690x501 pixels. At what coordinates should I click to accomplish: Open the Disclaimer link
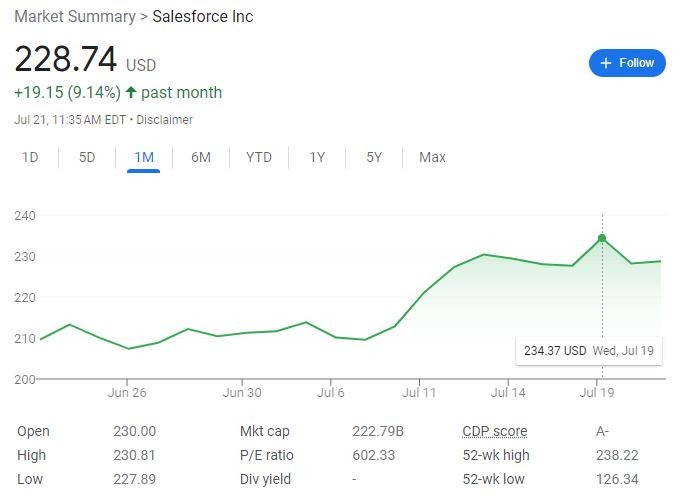point(165,120)
